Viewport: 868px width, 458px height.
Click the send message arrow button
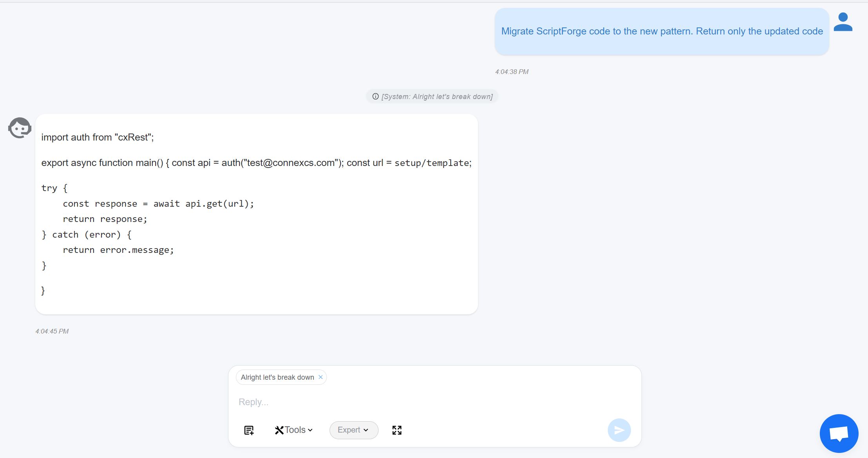point(619,430)
